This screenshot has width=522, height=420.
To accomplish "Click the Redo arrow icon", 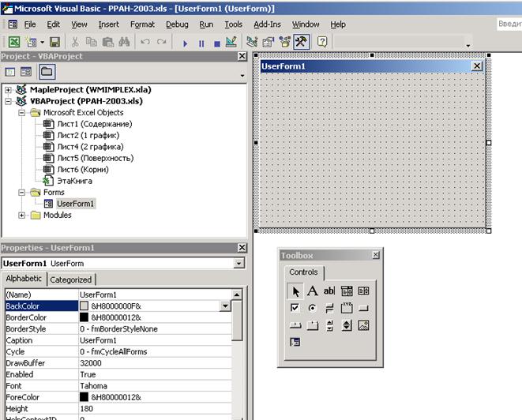I will pos(162,42).
